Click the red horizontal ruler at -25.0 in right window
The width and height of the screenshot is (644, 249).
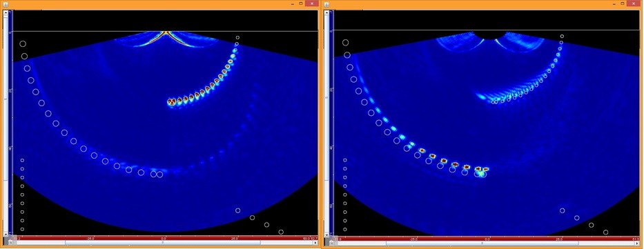[x=413, y=239]
